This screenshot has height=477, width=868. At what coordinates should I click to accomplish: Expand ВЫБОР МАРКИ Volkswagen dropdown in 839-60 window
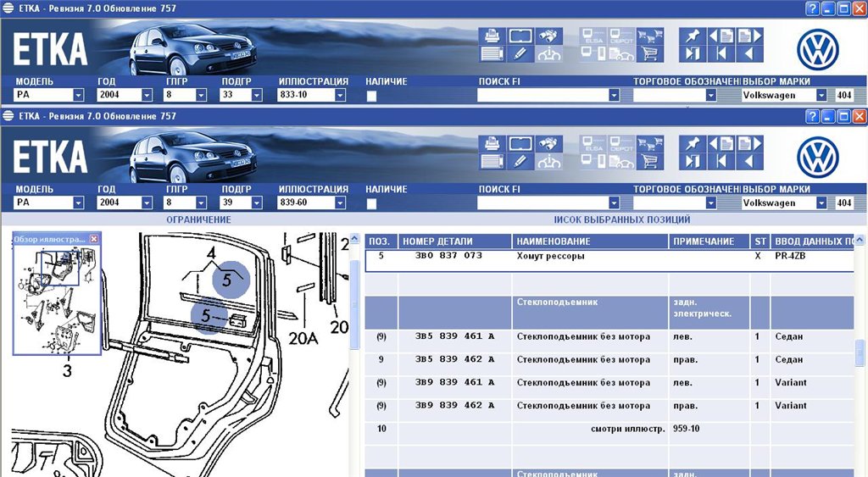[821, 203]
